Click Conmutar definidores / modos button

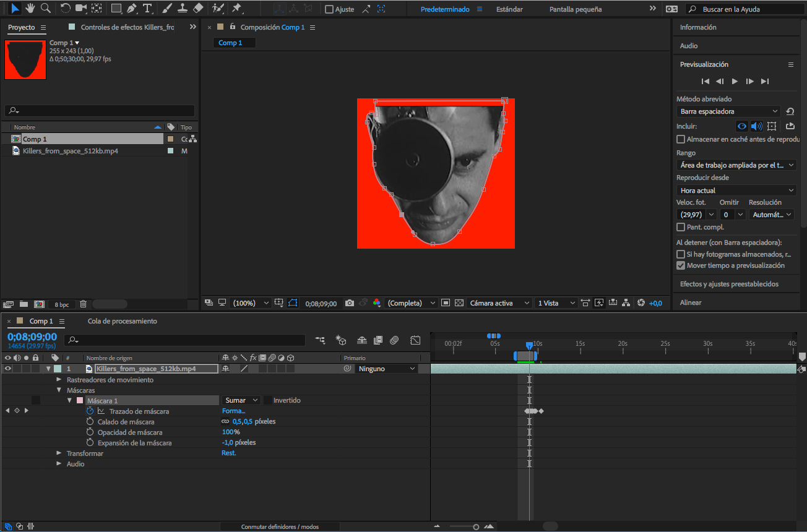pyautogui.click(x=280, y=526)
